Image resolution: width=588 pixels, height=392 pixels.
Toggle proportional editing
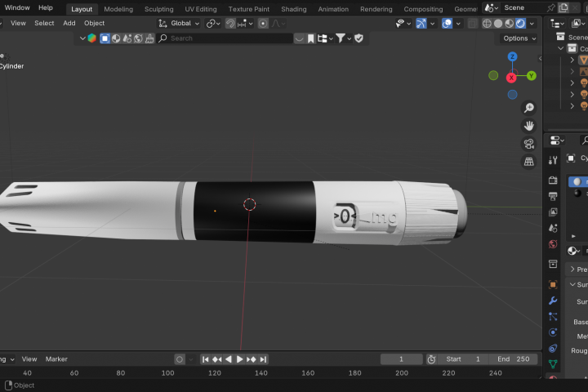(x=263, y=23)
